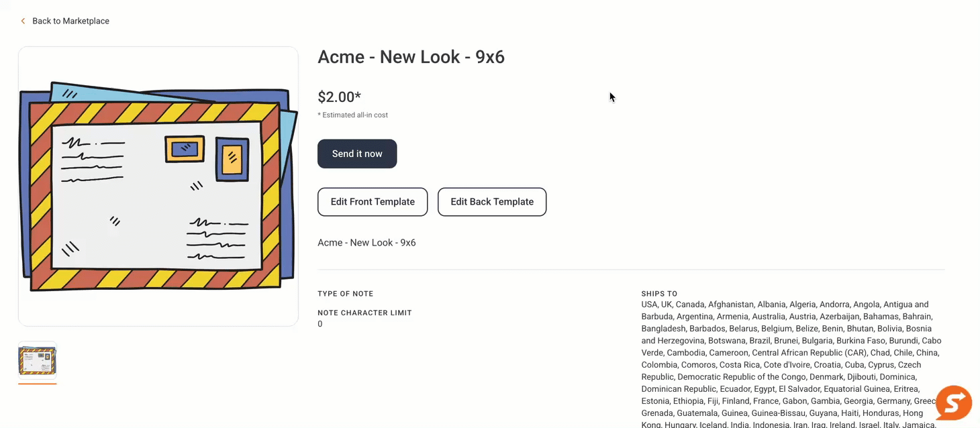Click the TYPE OF NOTE label
This screenshot has width=980, height=428.
click(x=345, y=294)
